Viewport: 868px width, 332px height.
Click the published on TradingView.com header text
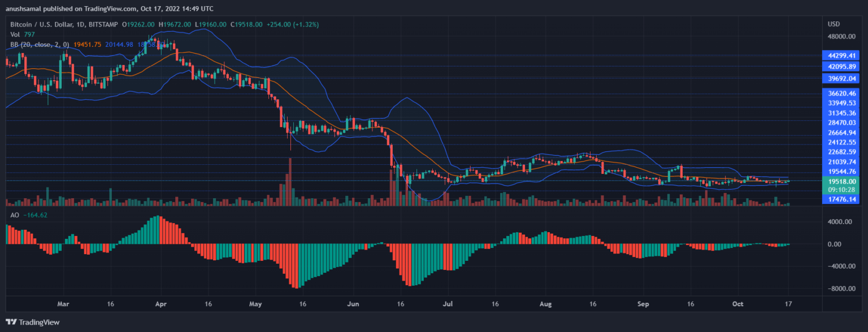(107, 9)
